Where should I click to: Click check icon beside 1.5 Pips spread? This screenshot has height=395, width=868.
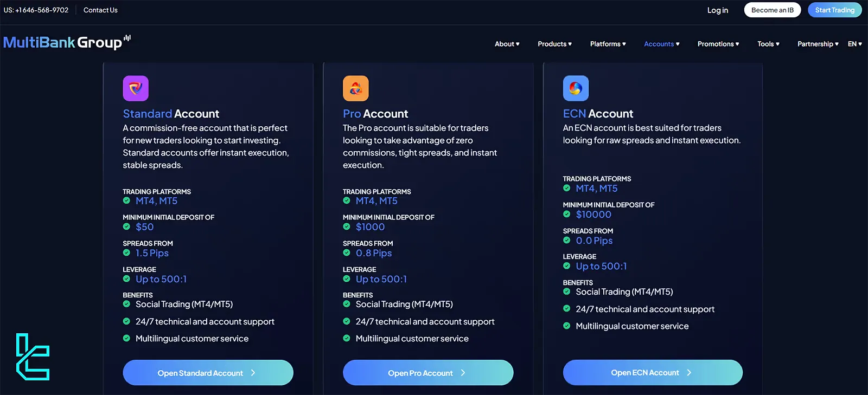126,252
